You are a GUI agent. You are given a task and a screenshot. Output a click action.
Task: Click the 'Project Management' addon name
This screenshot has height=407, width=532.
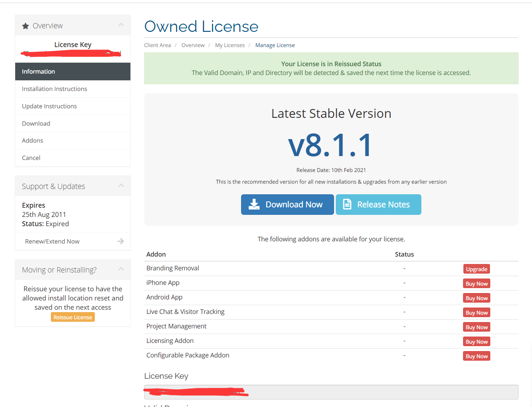pos(176,326)
